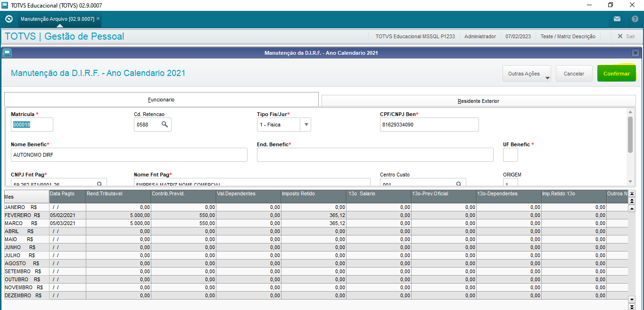Select the SETEMBRO row label
Screen dimensions: 644x310
click(x=26, y=271)
